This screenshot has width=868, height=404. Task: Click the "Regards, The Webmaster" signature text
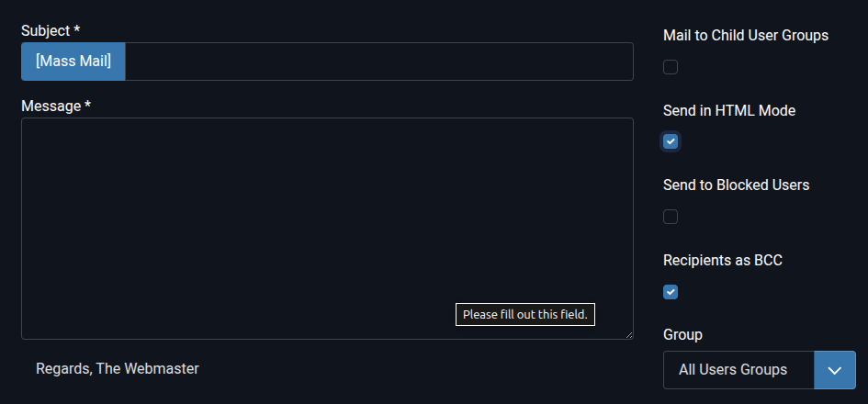tap(118, 368)
